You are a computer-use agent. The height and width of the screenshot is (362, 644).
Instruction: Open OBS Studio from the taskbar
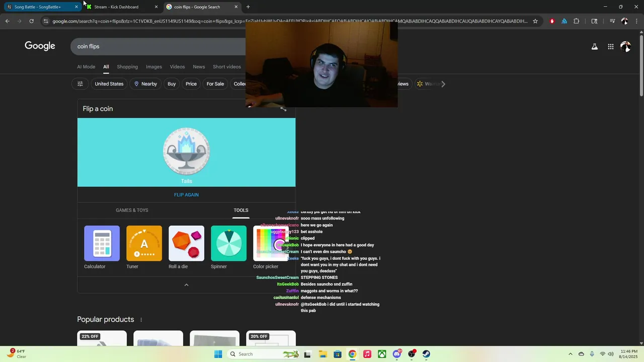point(412,354)
